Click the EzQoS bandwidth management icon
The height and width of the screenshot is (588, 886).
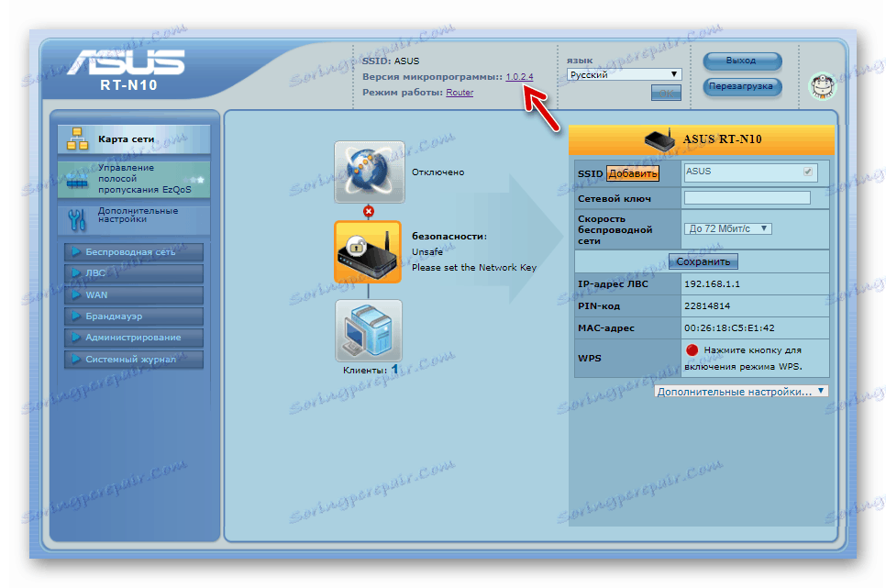click(x=77, y=181)
